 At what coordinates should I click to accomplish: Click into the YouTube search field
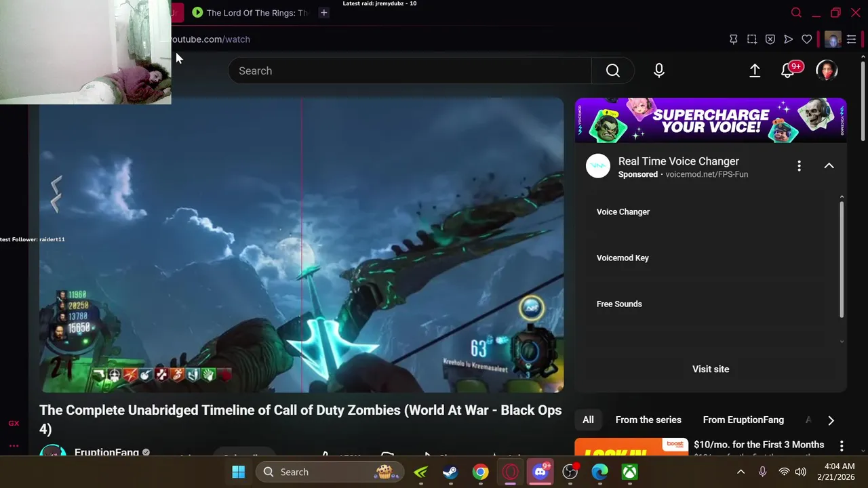[410, 70]
